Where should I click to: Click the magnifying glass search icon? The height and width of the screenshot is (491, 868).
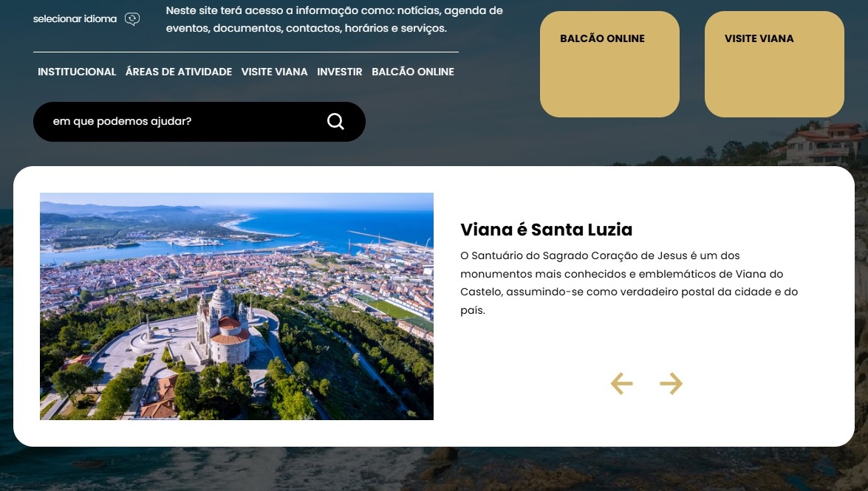335,121
